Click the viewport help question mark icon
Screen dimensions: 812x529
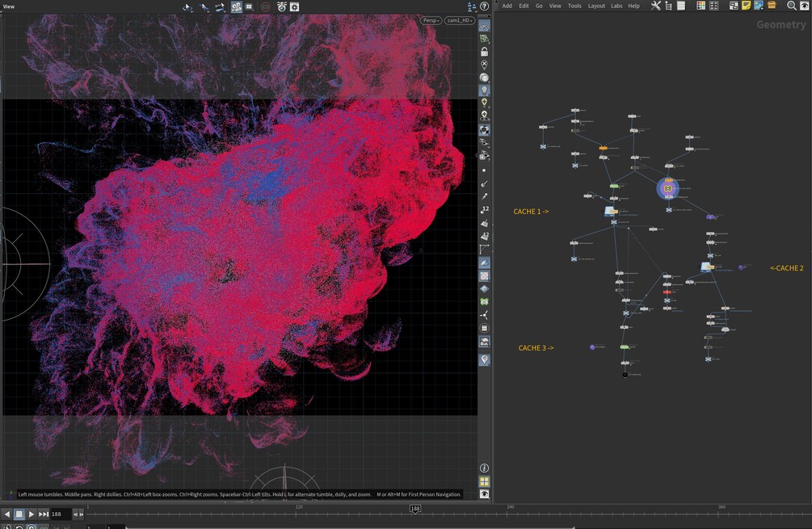[x=484, y=6]
